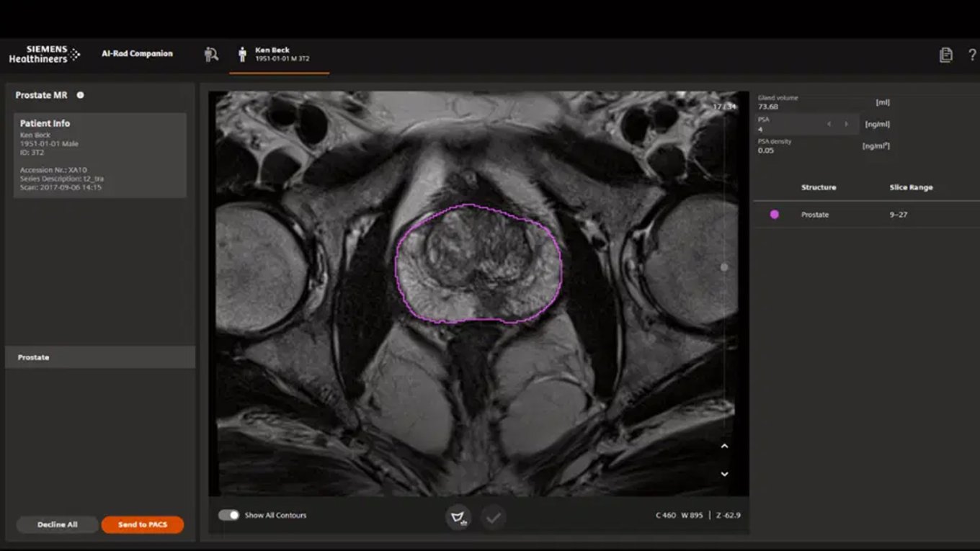This screenshot has height=551, width=980.
Task: Click the accept contour checkmark
Action: 493,516
